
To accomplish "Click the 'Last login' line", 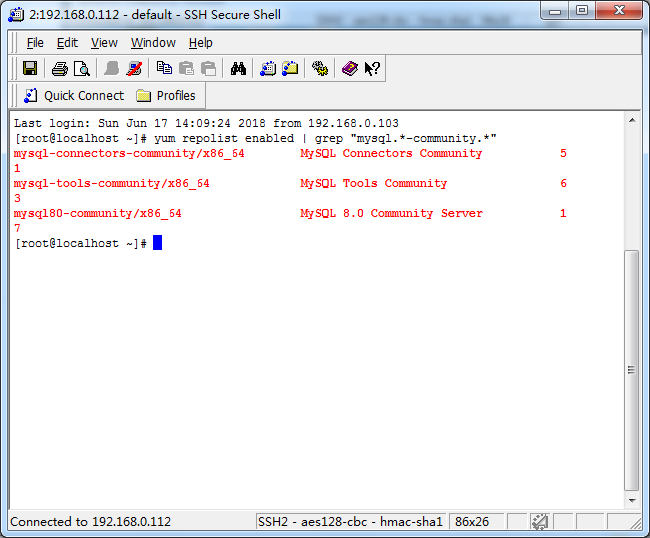I will (x=206, y=124).
